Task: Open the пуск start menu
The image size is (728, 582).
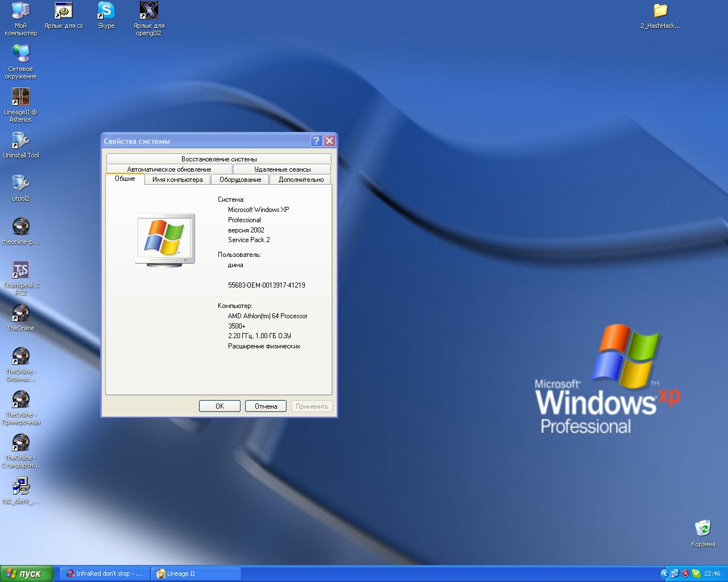Action: click(x=27, y=573)
